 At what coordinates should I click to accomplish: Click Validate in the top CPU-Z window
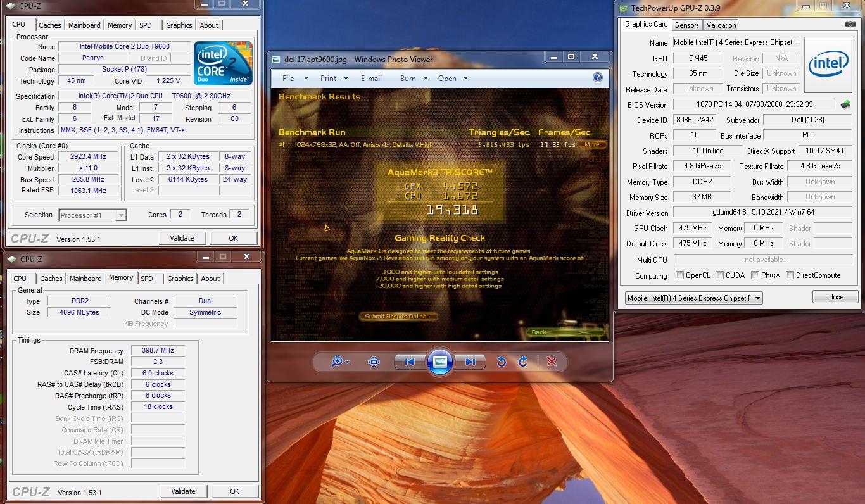click(x=182, y=238)
